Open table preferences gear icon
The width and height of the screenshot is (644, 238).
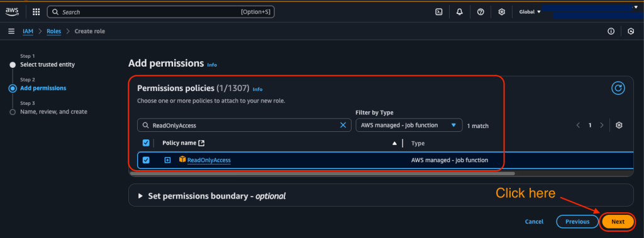tap(619, 125)
